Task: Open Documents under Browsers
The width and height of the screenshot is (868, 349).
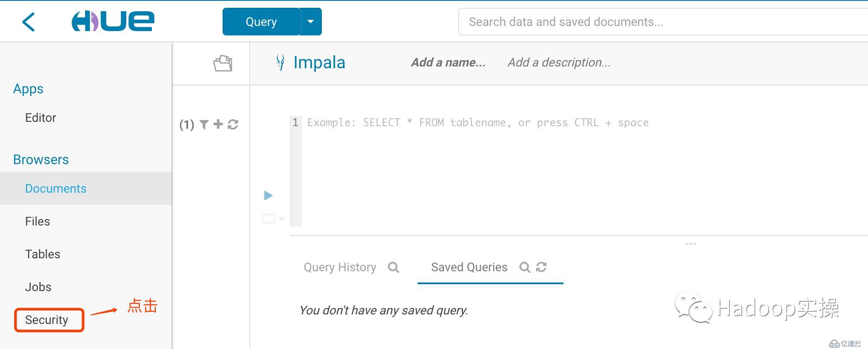Action: point(56,189)
